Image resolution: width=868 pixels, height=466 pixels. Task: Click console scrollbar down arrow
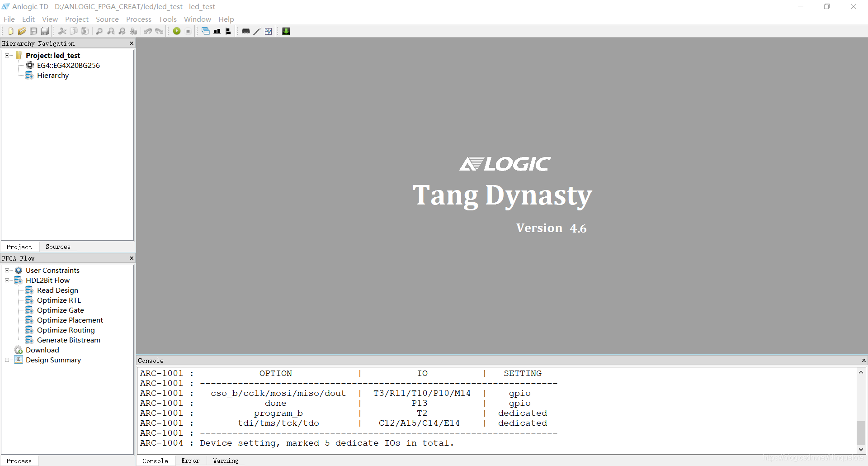pyautogui.click(x=861, y=450)
